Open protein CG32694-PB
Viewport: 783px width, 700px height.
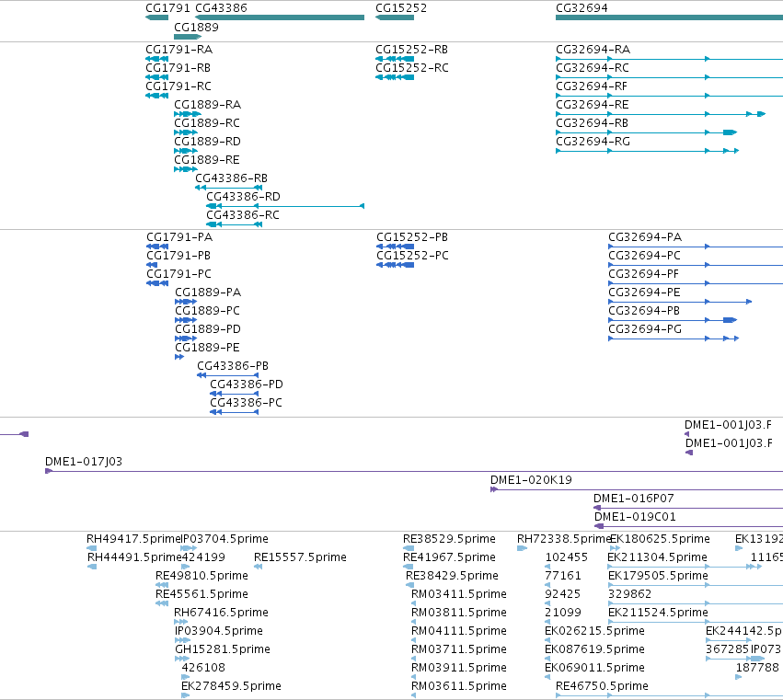(644, 311)
